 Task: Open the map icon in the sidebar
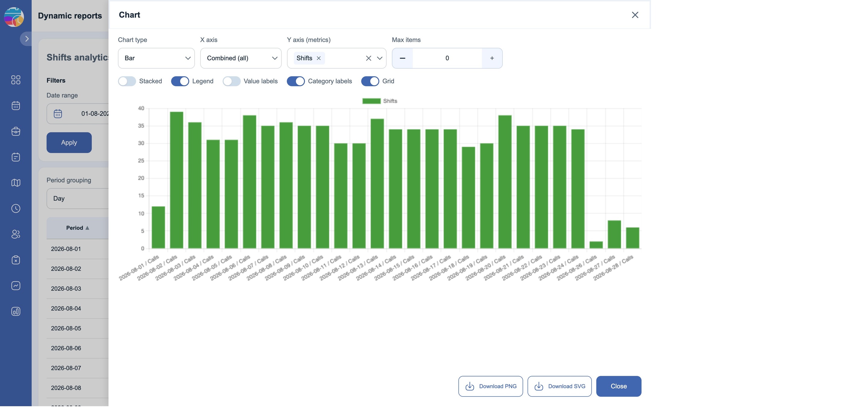point(16,183)
